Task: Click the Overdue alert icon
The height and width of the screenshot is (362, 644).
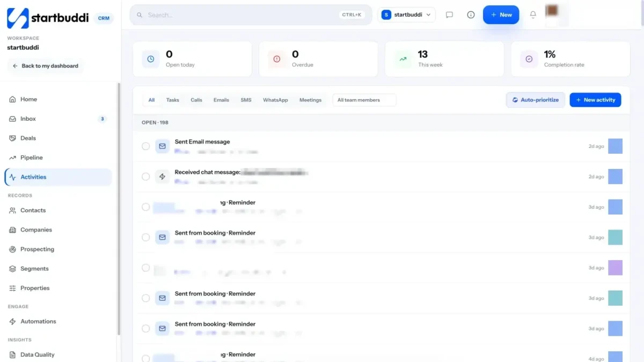Action: pyautogui.click(x=277, y=59)
